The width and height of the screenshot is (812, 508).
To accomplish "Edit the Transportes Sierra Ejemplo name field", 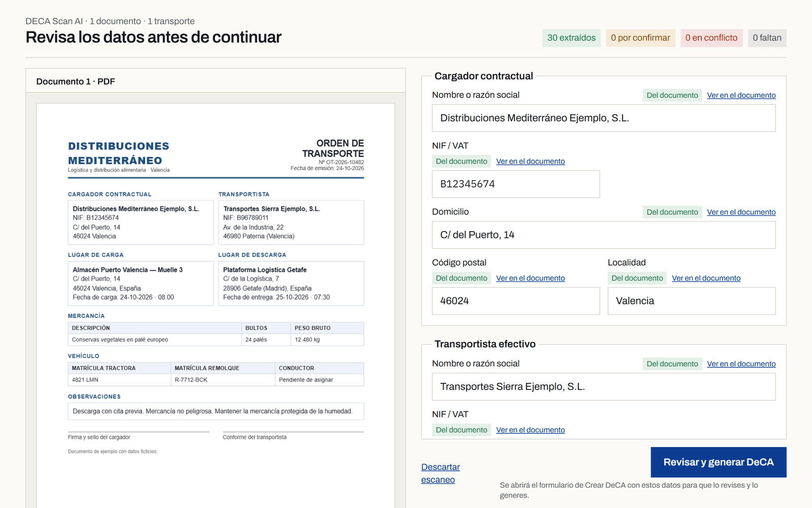I will pos(604,387).
